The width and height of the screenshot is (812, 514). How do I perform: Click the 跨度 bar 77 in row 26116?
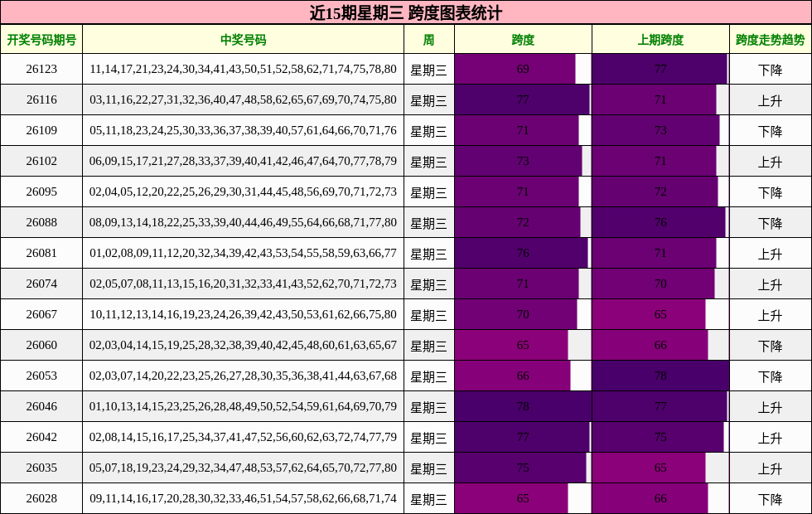[523, 99]
